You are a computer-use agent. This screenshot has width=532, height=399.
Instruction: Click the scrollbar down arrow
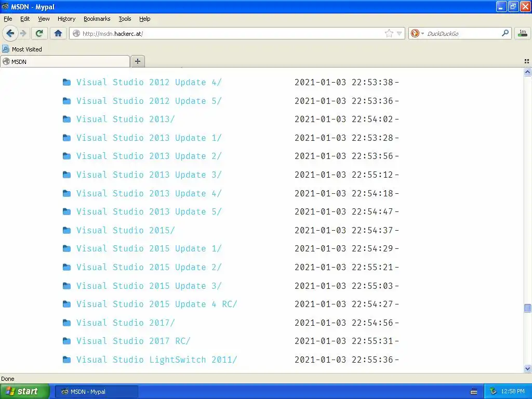[527, 368]
